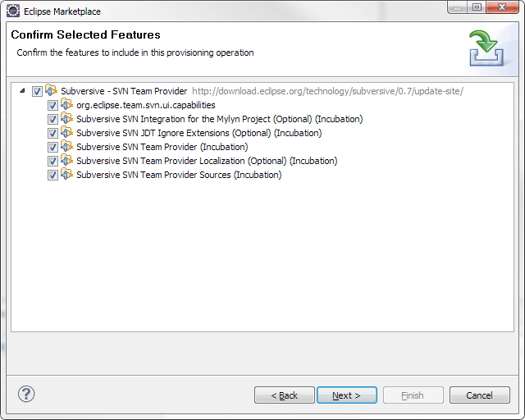Disable the SVN Team Provider Sources checkbox

click(52, 176)
